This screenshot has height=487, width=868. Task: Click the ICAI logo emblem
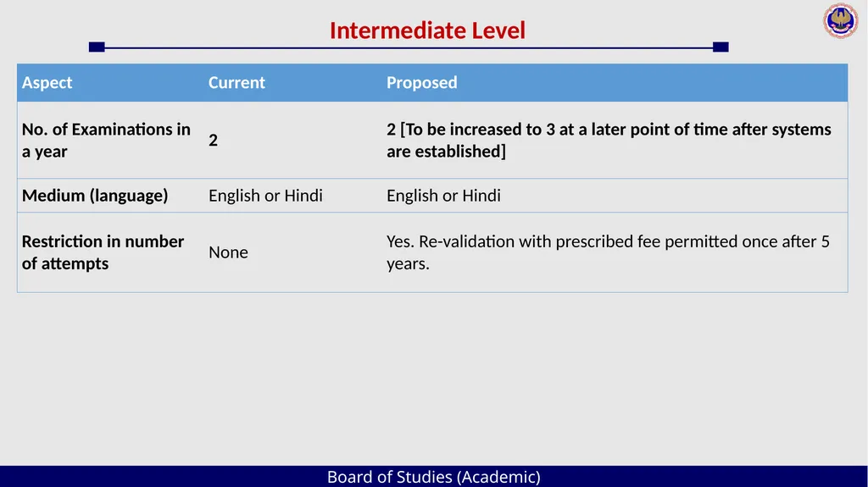pyautogui.click(x=840, y=20)
